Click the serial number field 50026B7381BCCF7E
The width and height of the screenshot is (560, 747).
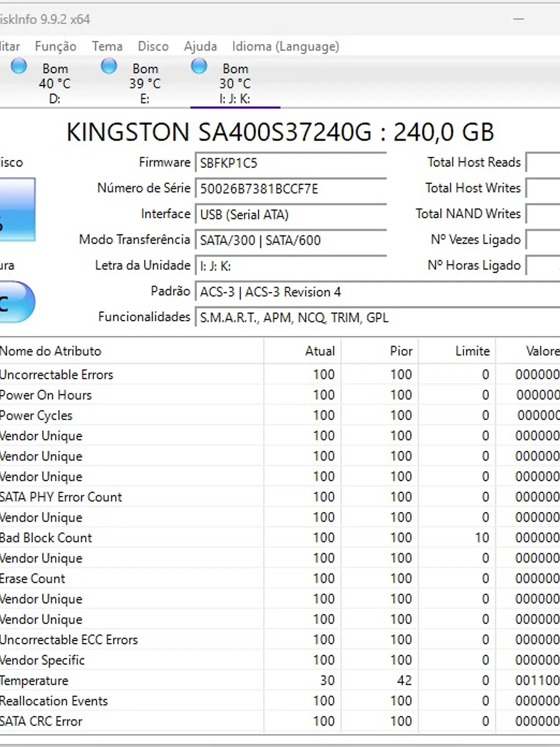click(x=291, y=189)
